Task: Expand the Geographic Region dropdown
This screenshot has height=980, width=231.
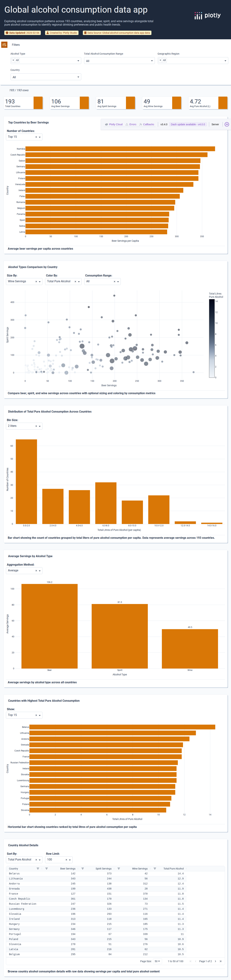Action: tap(225, 61)
